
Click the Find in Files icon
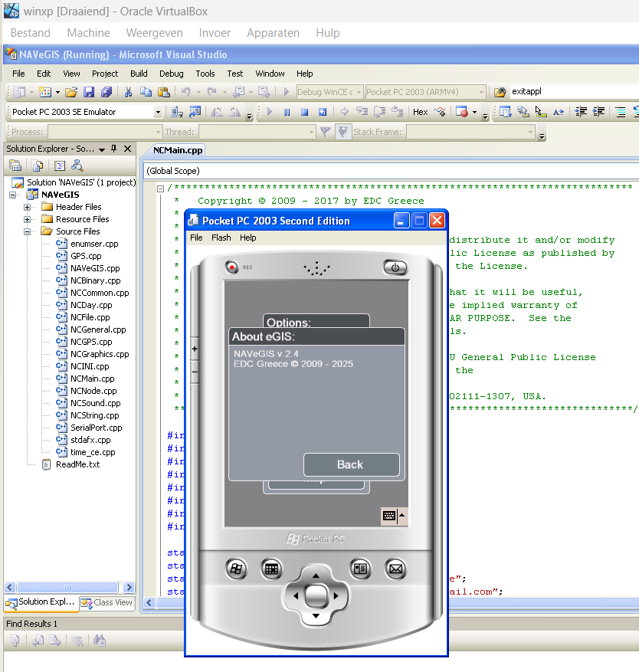(x=500, y=92)
